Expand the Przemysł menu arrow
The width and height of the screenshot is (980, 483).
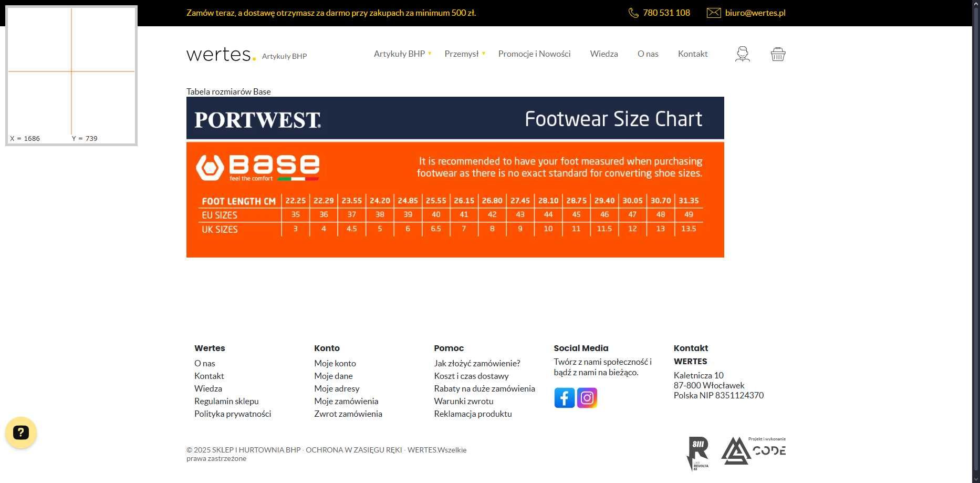click(x=484, y=53)
